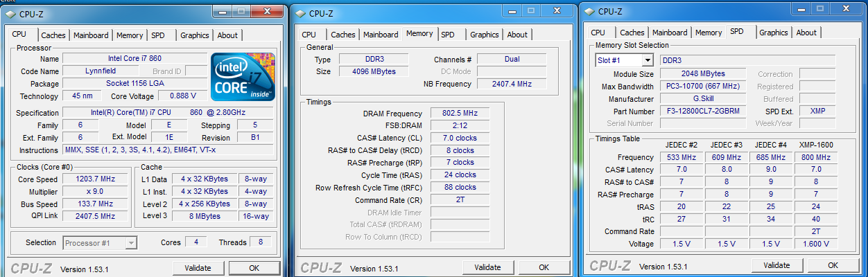868x277 pixels.
Task: Click the 'XMP' SPD Ext. value
Action: pos(817,111)
